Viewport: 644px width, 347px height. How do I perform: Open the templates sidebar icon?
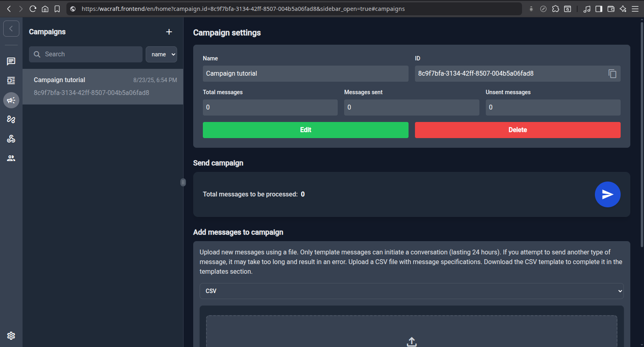click(x=11, y=81)
